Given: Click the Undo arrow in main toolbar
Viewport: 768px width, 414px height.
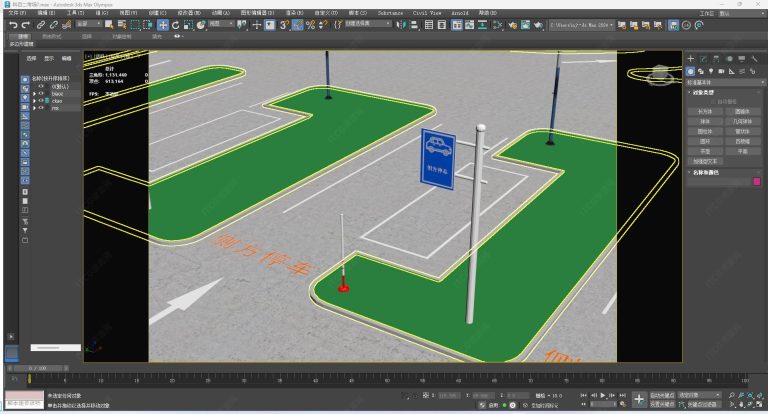Looking at the screenshot, I should pyautogui.click(x=12, y=24).
